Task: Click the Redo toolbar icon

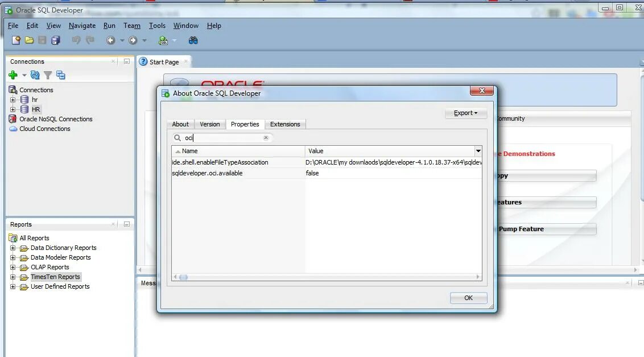Action: tap(90, 40)
